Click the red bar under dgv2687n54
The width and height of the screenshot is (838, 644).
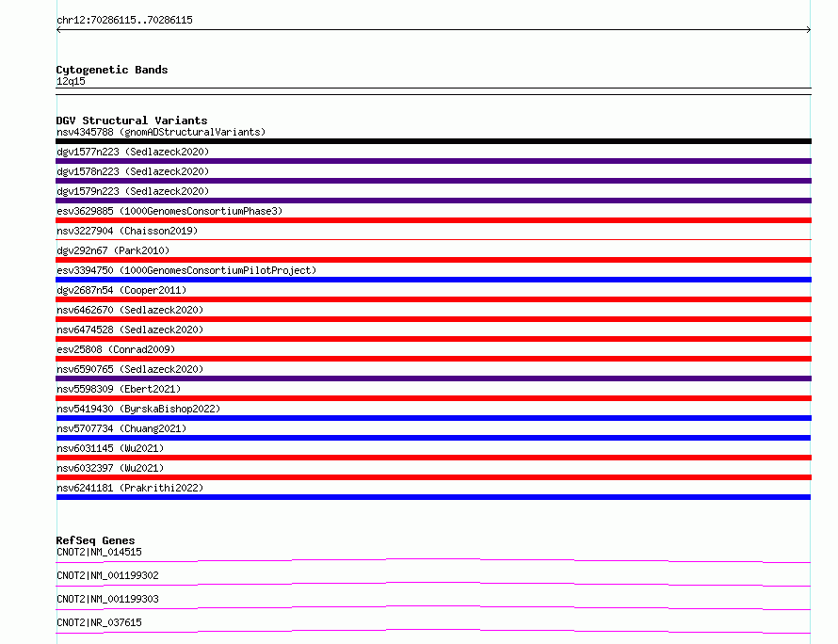click(433, 299)
